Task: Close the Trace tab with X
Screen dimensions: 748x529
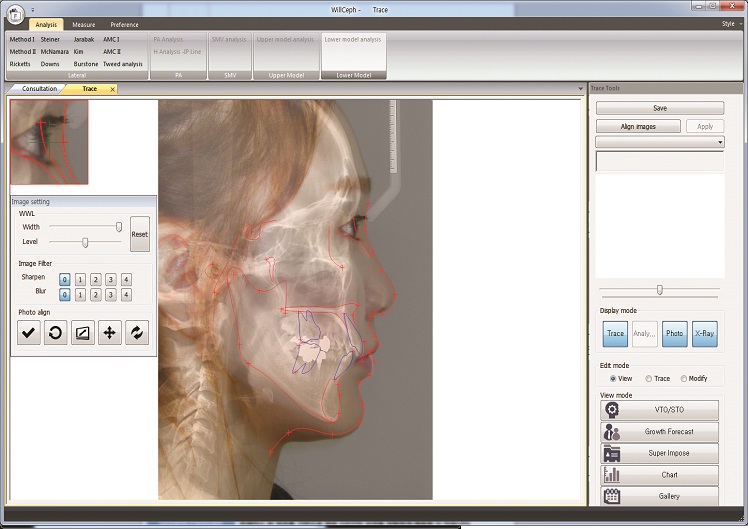Action: 113,89
